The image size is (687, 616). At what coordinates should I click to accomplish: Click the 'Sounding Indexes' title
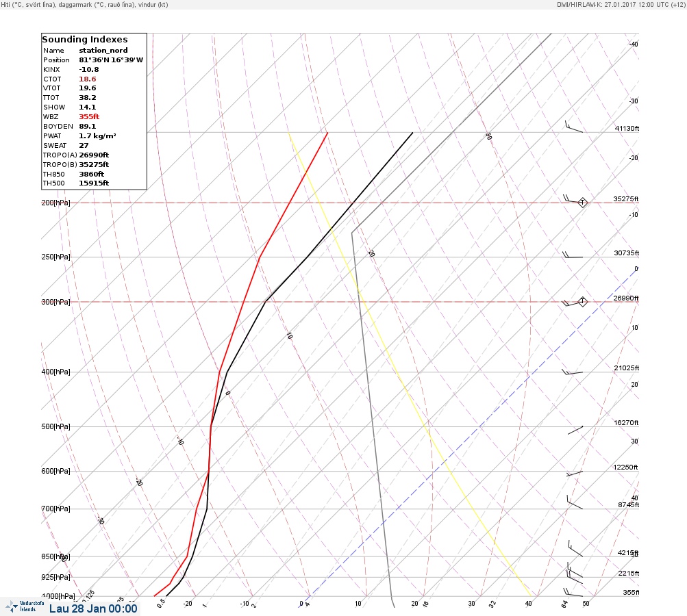pyautogui.click(x=84, y=40)
